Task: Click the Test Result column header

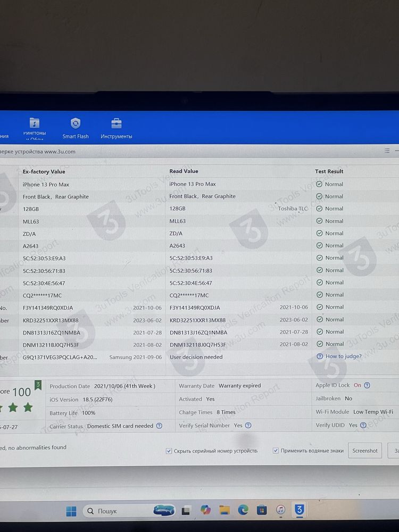Action: tap(329, 171)
